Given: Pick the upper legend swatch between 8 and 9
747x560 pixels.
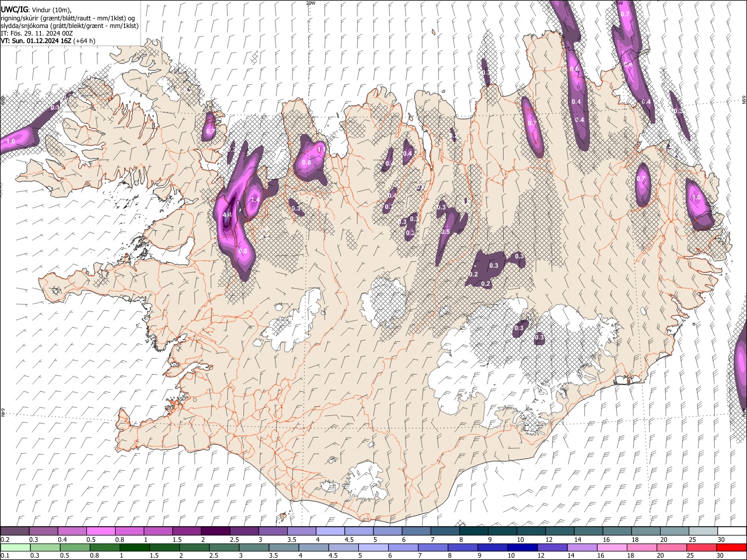Looking at the screenshot, I should pos(473,531).
